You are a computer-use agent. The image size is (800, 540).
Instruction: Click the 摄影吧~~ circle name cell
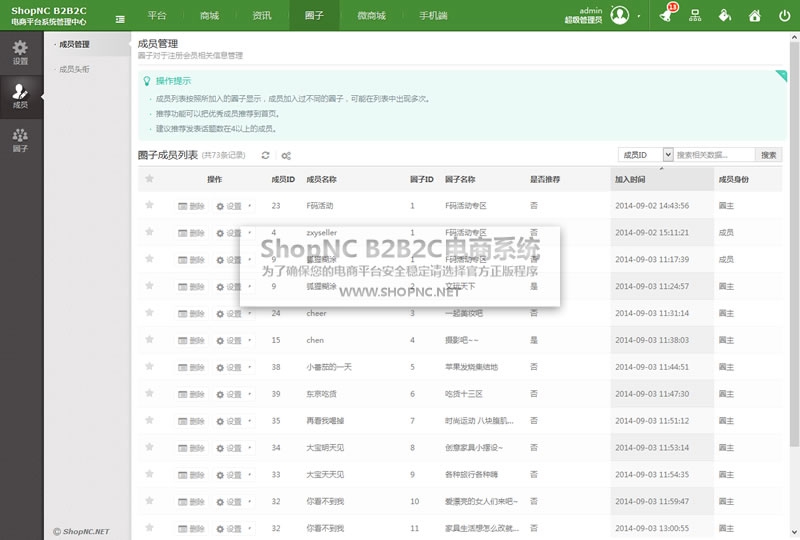click(462, 340)
